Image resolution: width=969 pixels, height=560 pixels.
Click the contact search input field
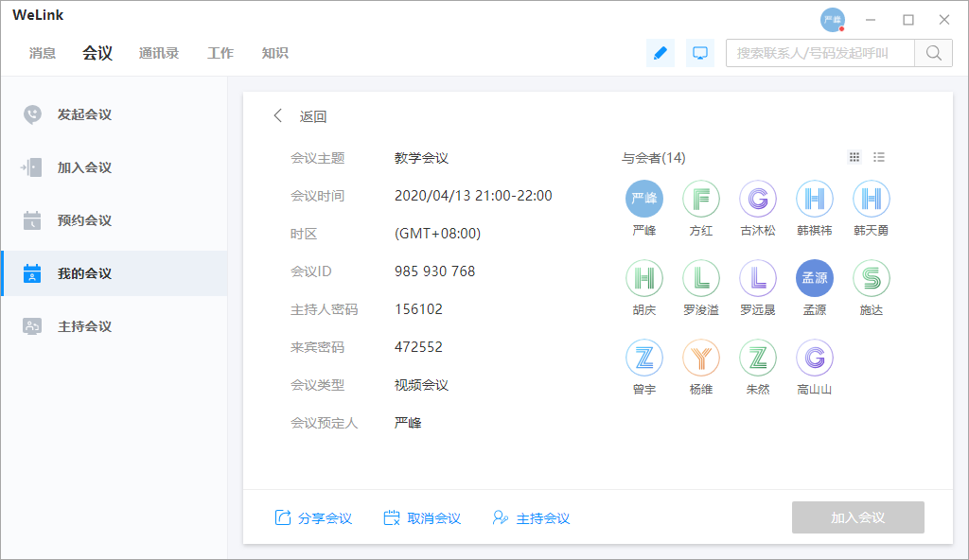coord(819,53)
